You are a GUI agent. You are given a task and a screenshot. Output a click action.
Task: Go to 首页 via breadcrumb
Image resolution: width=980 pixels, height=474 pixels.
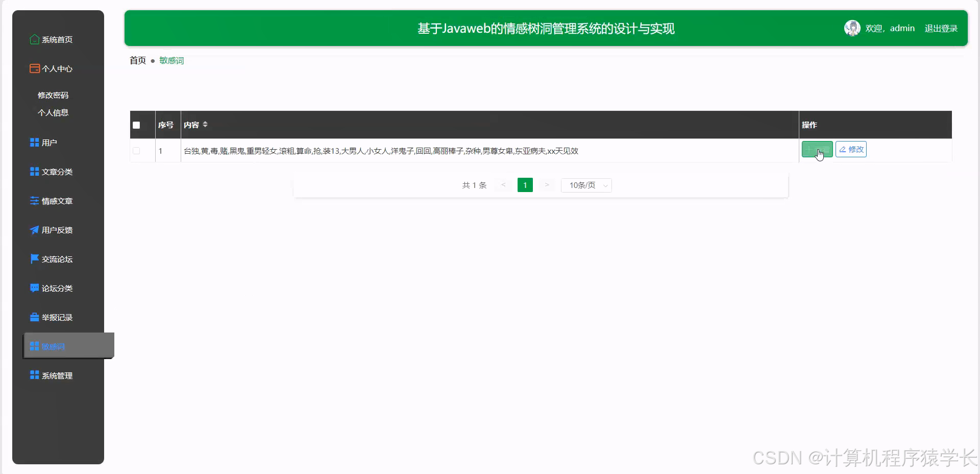click(x=137, y=60)
